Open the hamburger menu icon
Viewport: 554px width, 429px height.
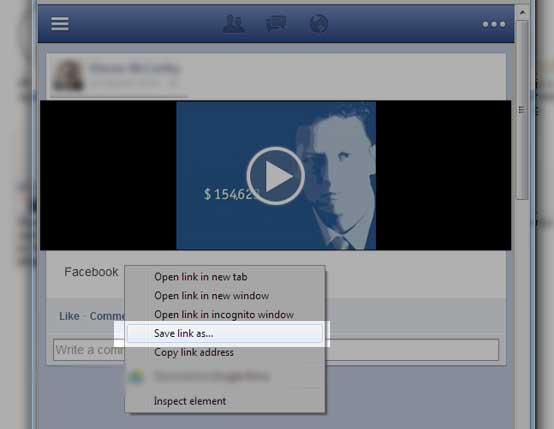[x=60, y=24]
